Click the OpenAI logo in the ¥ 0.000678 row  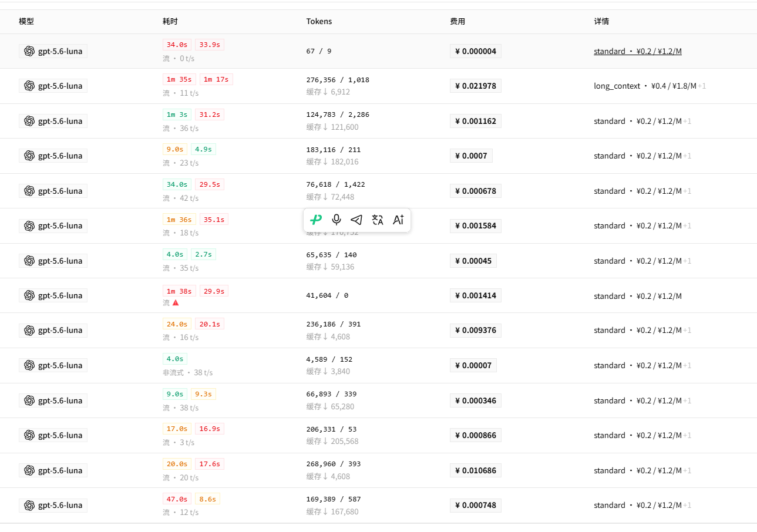29,191
